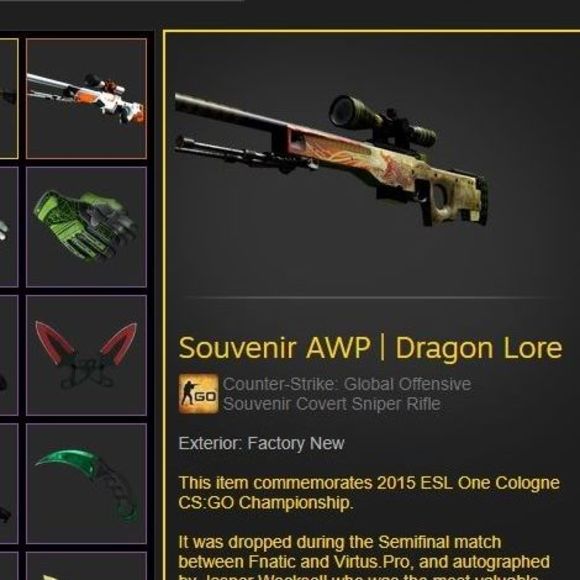Viewport: 580px width, 580px height.
Task: Click the Fnatic and Virtus.Pro text line
Action: pos(364,562)
